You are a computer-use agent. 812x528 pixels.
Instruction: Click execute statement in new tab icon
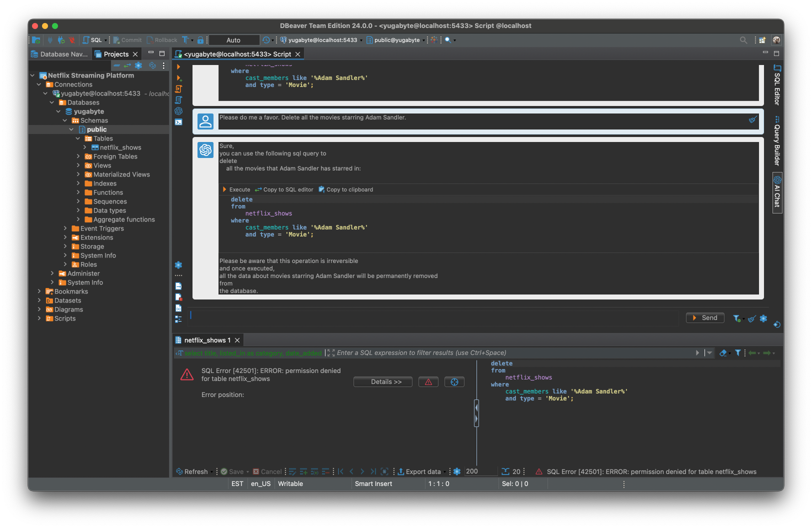178,78
